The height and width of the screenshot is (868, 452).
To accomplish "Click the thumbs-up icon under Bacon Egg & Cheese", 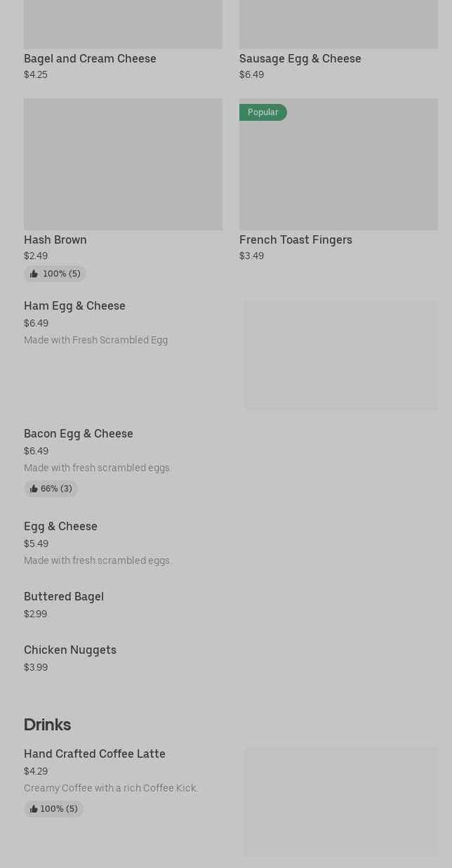I will point(34,489).
